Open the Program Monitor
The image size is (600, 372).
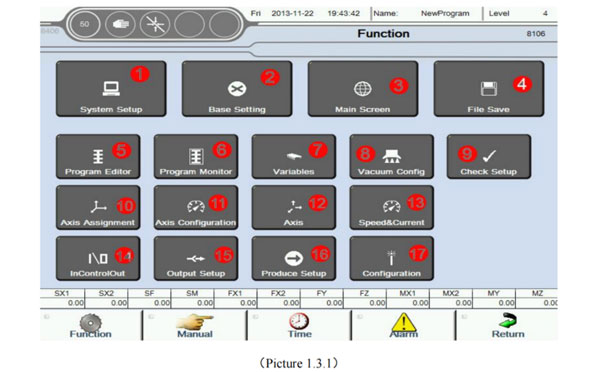(x=196, y=157)
